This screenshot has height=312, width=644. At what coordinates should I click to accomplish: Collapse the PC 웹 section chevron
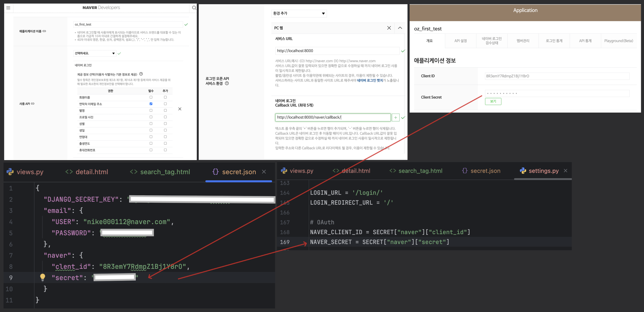pos(400,28)
